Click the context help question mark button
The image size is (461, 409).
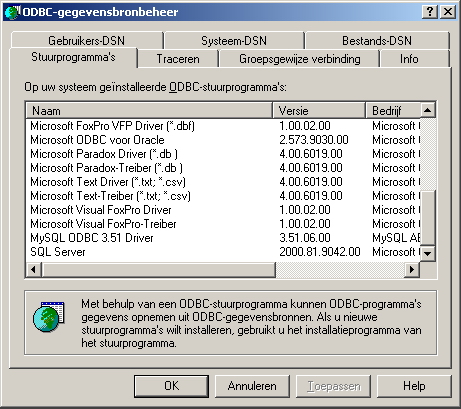430,12
